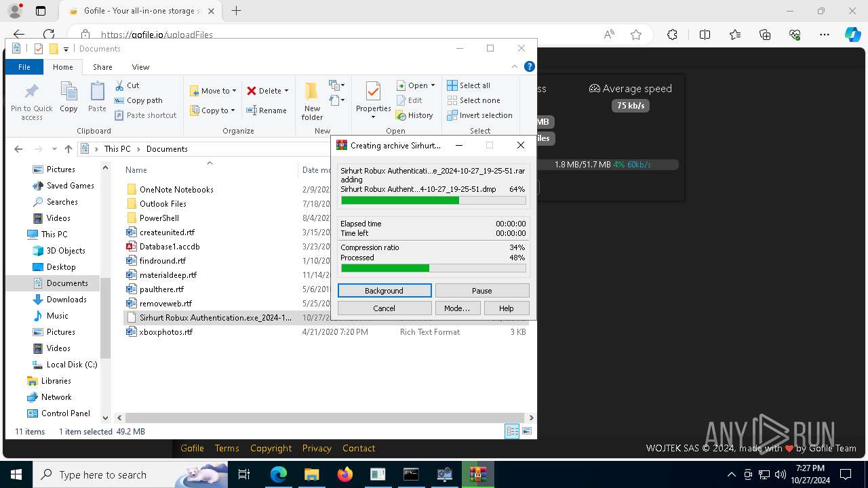Screen dimensions: 868x488
Task: Click the horizontal scrollbar in file list
Action: pyautogui.click(x=325, y=418)
